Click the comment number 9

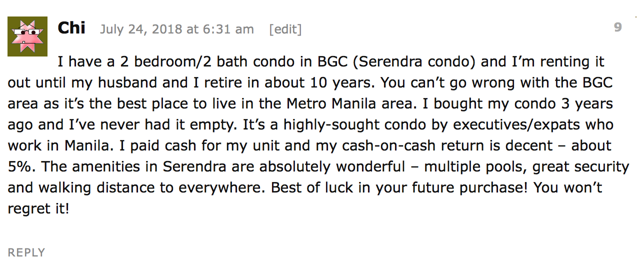tap(618, 27)
